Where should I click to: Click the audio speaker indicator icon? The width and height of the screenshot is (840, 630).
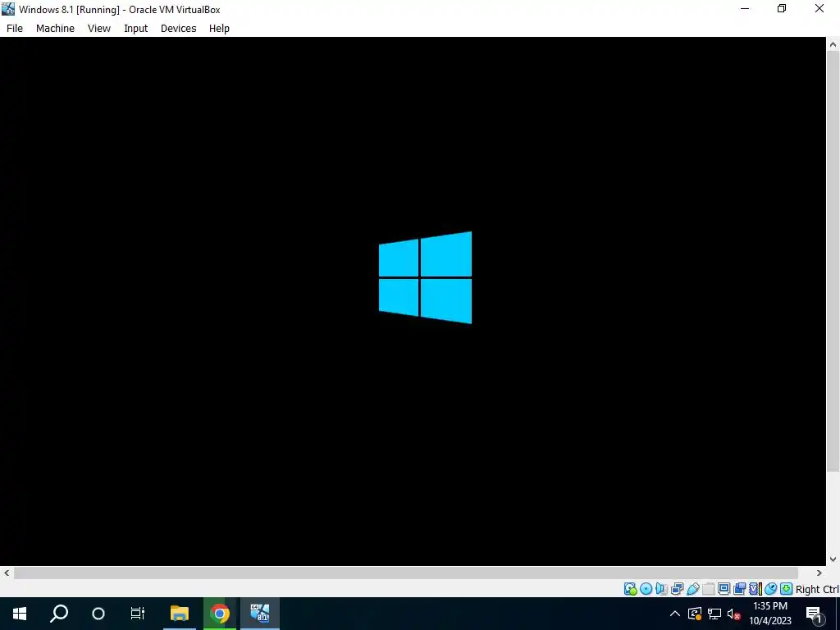[662, 589]
